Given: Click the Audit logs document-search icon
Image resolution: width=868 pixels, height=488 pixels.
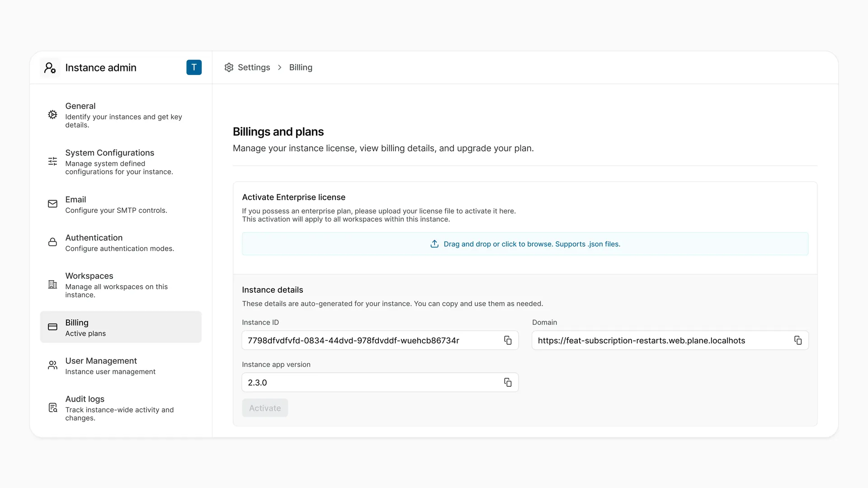Looking at the screenshot, I should (53, 408).
